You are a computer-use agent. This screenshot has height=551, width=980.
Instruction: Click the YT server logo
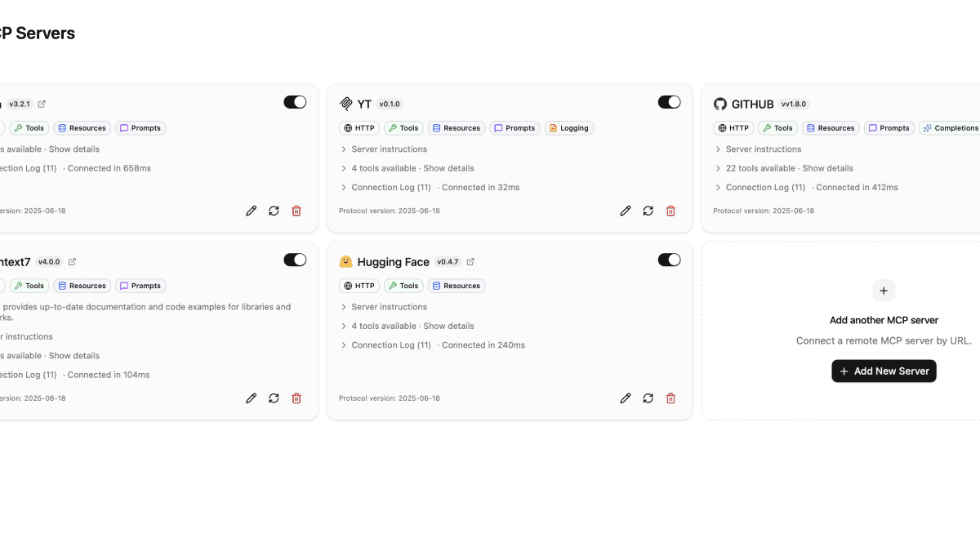click(x=345, y=104)
